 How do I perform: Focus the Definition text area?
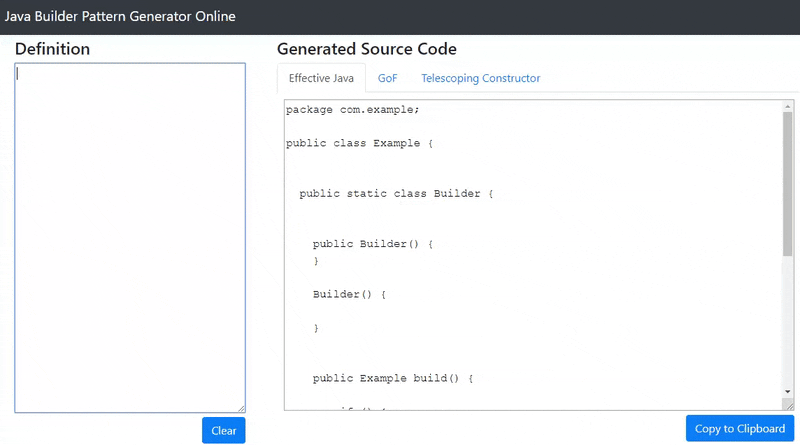coord(130,238)
